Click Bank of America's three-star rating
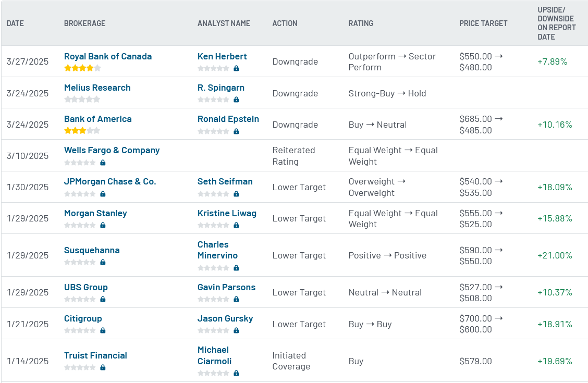Viewport: 588px width, 383px height. [x=82, y=131]
